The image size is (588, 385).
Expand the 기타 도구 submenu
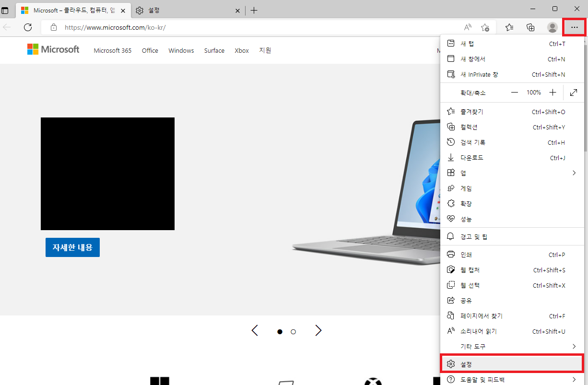[x=512, y=346]
